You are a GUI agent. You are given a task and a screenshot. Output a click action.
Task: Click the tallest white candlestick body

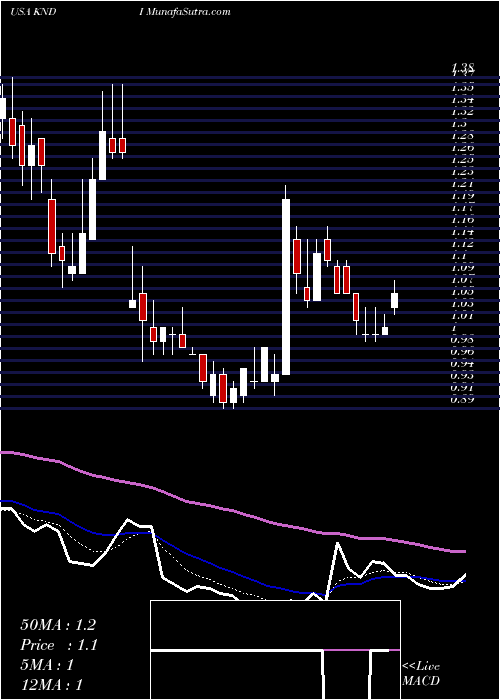point(286,287)
